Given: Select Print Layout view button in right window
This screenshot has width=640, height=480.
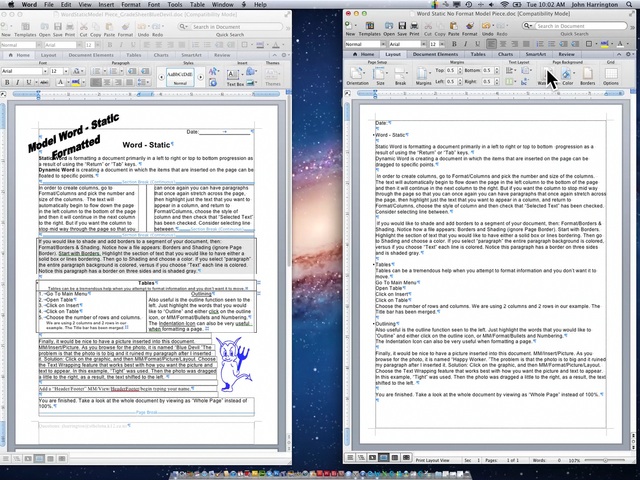Looking at the screenshot, I should (x=383, y=458).
